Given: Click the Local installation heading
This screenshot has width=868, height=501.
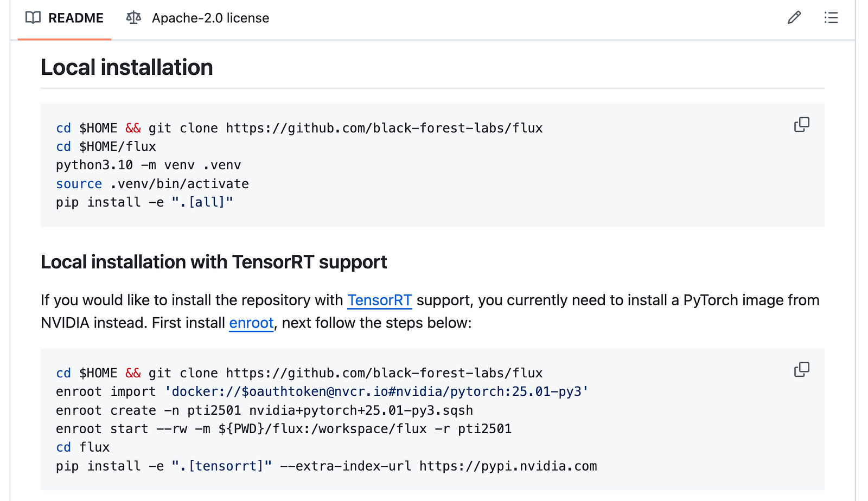Looking at the screenshot, I should pyautogui.click(x=126, y=67).
